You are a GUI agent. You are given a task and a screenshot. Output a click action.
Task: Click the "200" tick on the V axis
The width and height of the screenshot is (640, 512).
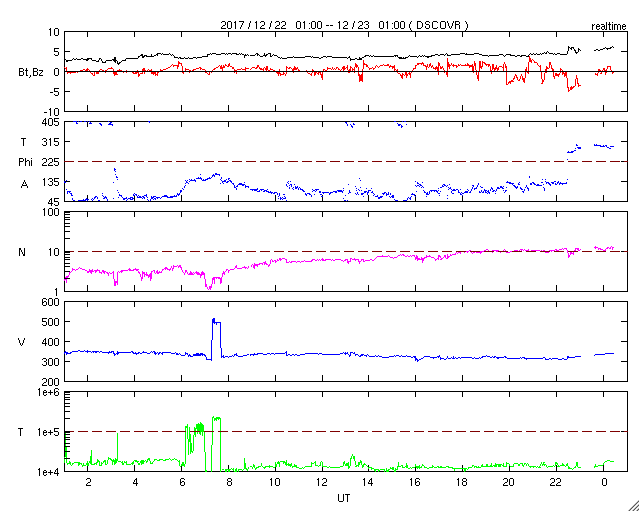pyautogui.click(x=52, y=382)
